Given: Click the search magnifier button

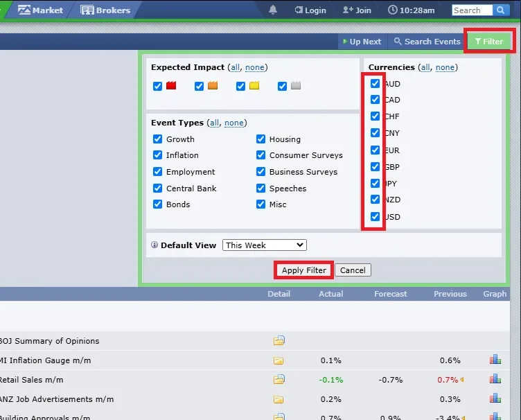Looking at the screenshot, I should point(501,10).
